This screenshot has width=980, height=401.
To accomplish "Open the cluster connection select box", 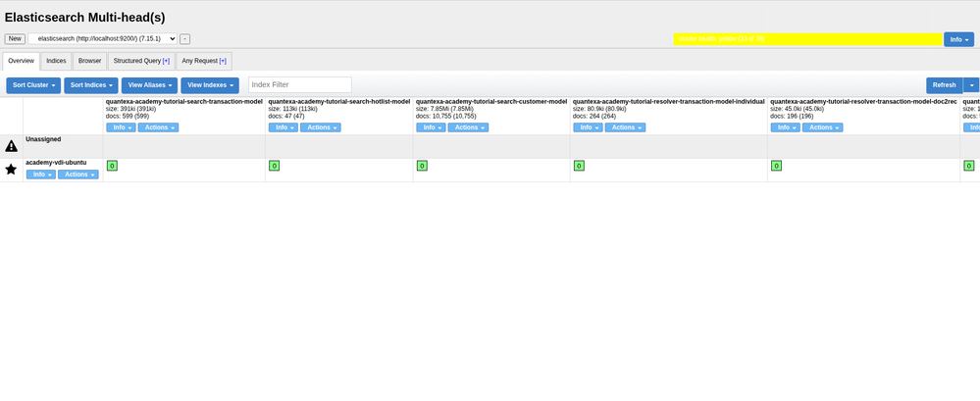I will [103, 38].
